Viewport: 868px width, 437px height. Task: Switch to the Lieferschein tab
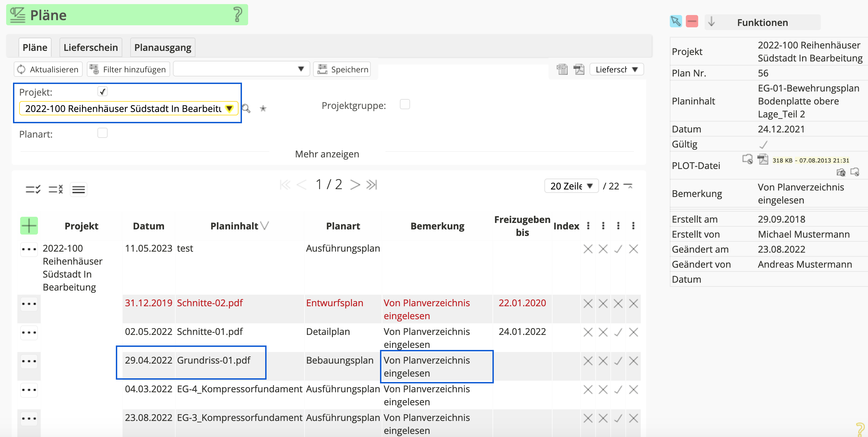click(x=91, y=47)
